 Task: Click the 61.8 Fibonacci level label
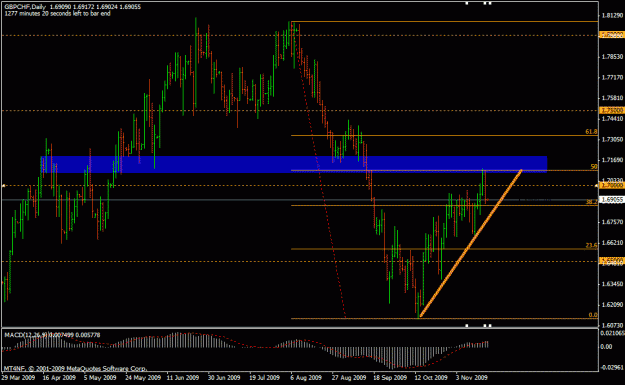tap(591, 132)
